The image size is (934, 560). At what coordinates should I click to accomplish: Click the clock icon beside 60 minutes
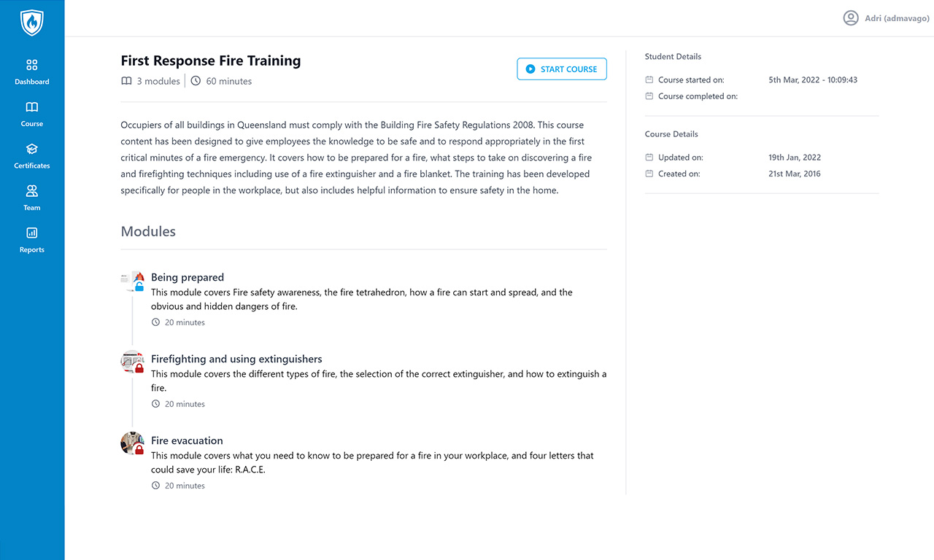click(194, 80)
